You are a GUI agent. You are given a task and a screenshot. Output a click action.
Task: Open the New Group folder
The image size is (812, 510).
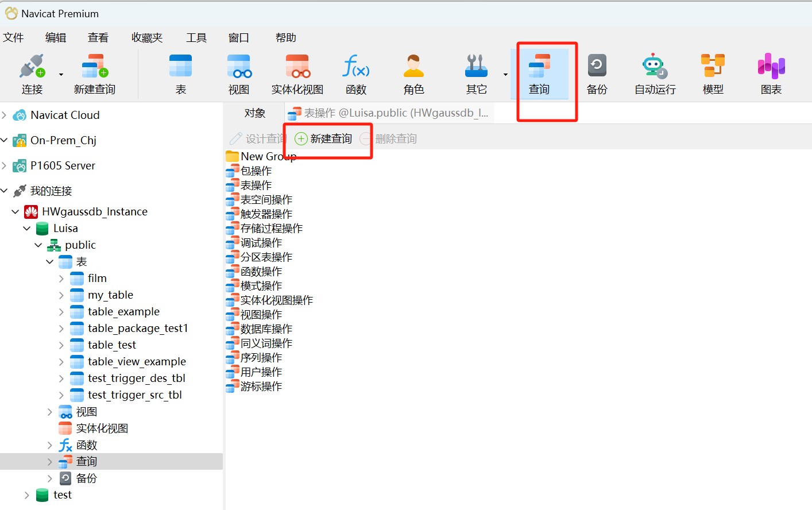(x=268, y=156)
